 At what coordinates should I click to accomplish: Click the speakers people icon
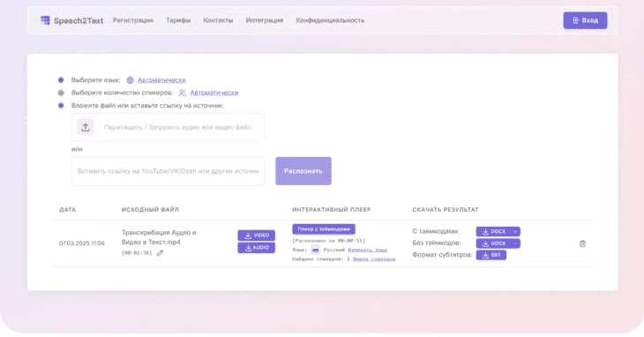[x=183, y=93]
